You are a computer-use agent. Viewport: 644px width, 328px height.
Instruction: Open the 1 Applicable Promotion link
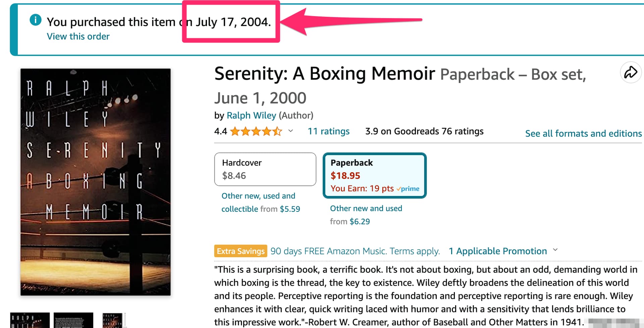tap(498, 251)
